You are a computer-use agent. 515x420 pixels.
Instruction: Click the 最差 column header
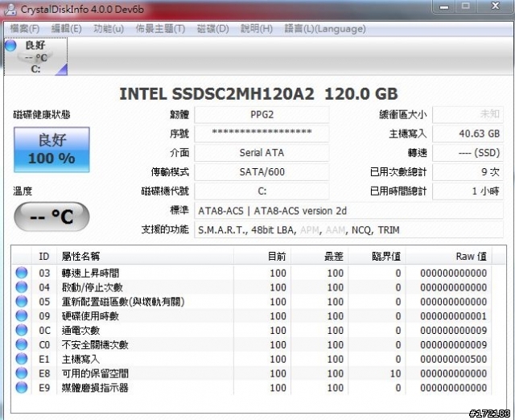click(319, 257)
